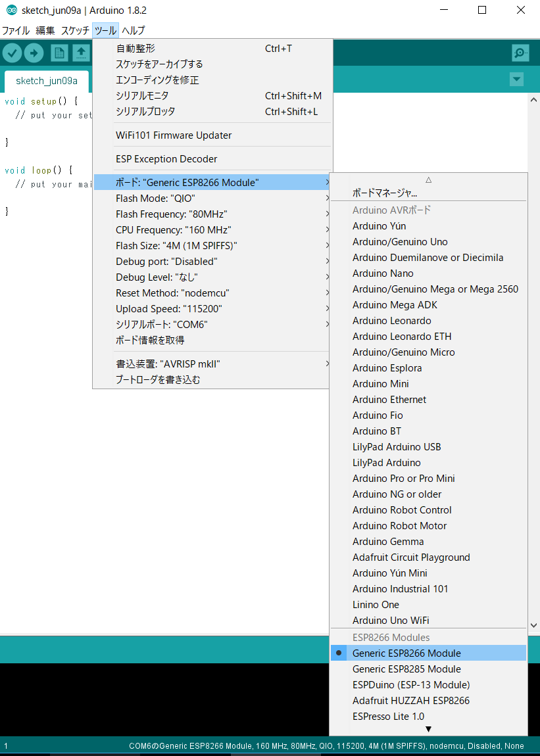Select Arduino Ethernet board

tap(429, 400)
